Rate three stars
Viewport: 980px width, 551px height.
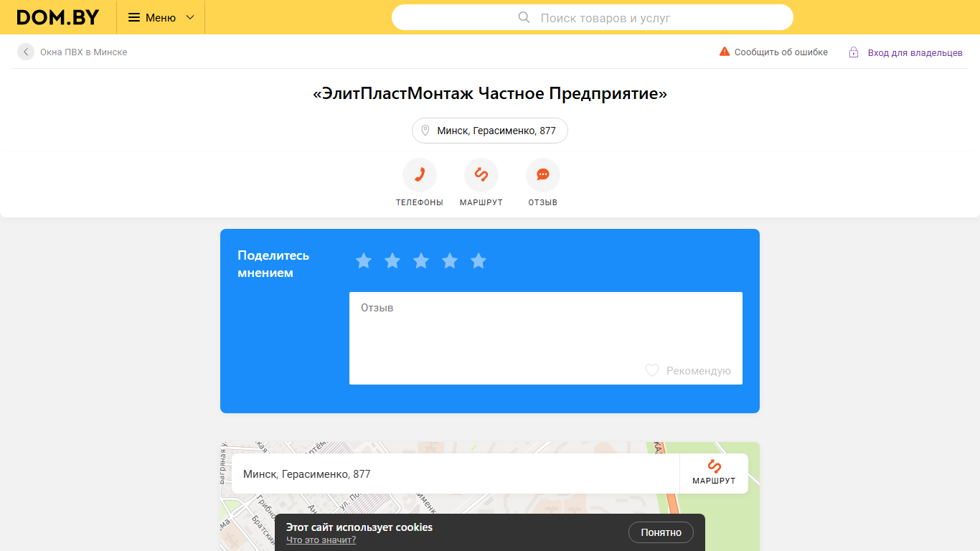pyautogui.click(x=421, y=260)
